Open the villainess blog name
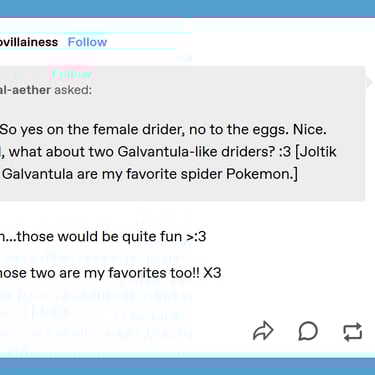375x375 pixels. [29, 42]
